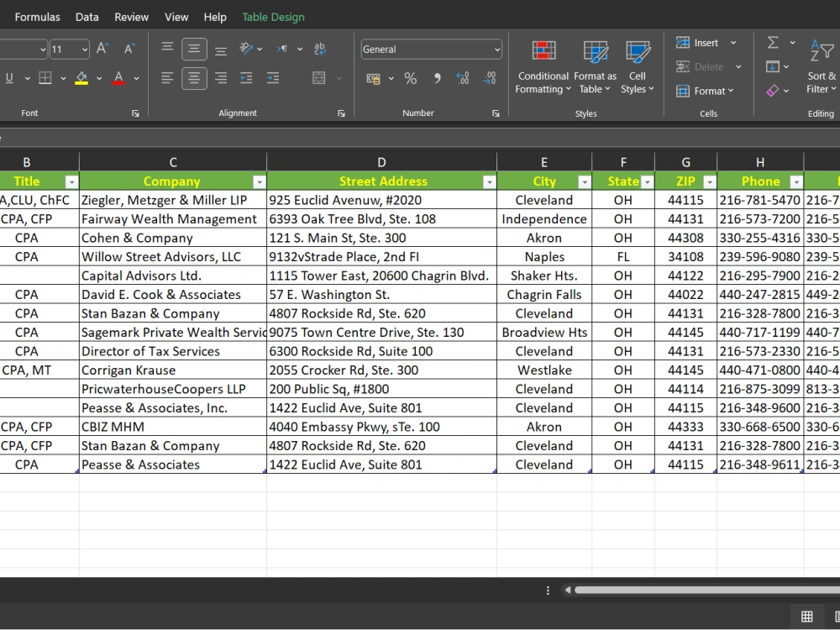Apply Bottom Align to cells
This screenshot has width=840, height=630.
point(221,50)
